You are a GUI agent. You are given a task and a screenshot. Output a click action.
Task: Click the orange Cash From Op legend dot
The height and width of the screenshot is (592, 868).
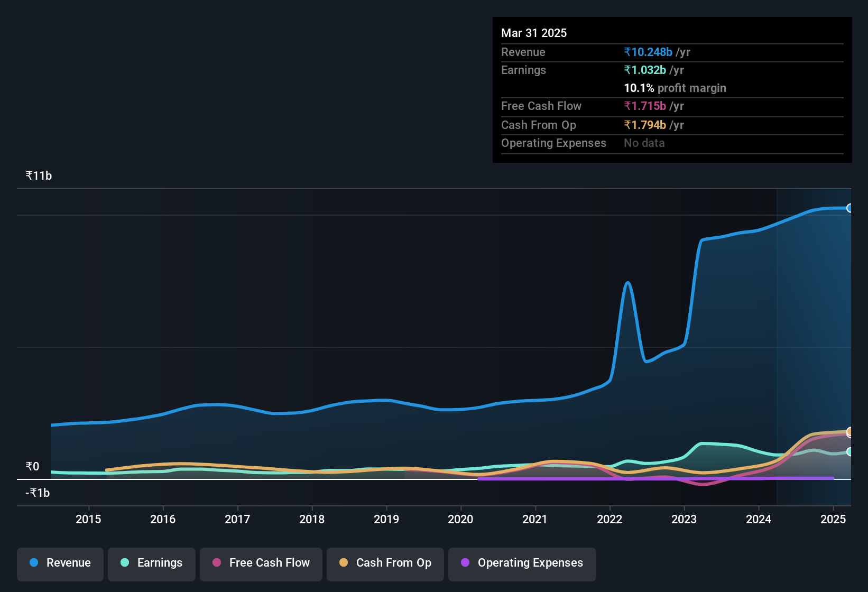point(344,563)
